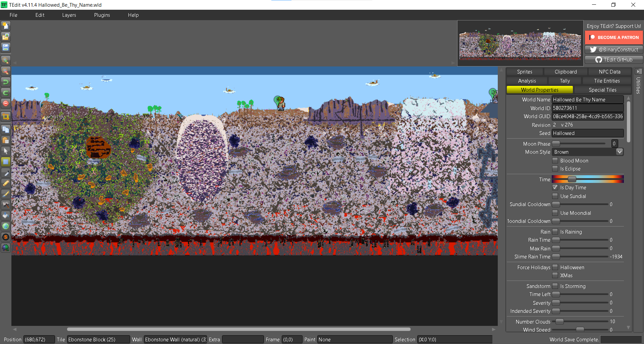Click the green Redo arrow icon
This screenshot has height=344, width=644.
6,93
